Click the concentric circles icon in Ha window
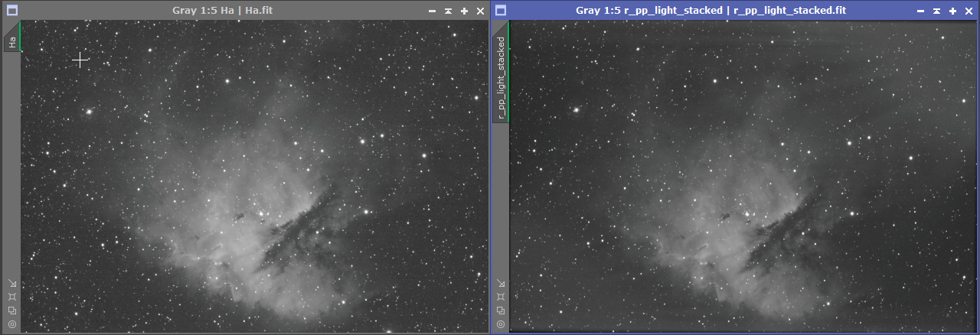This screenshot has width=980, height=335. (12, 324)
